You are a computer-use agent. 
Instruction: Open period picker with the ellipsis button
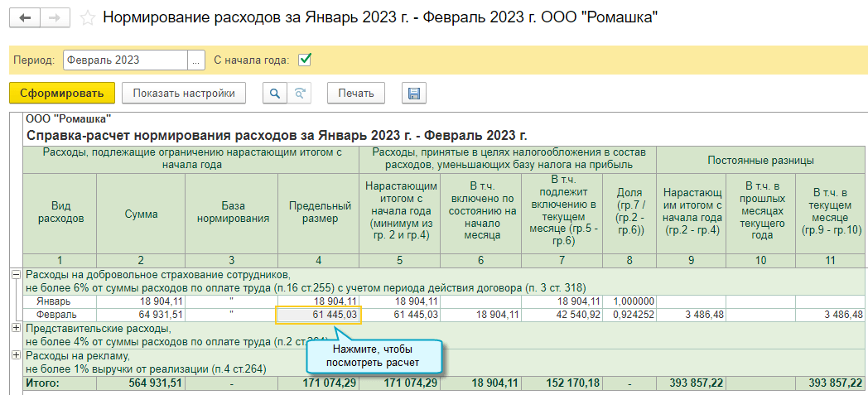[195, 60]
